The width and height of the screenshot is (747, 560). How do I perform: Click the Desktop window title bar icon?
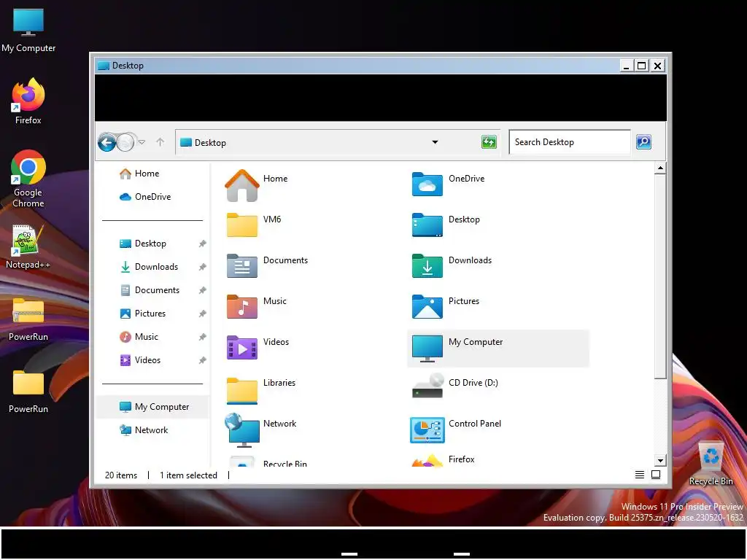104,66
